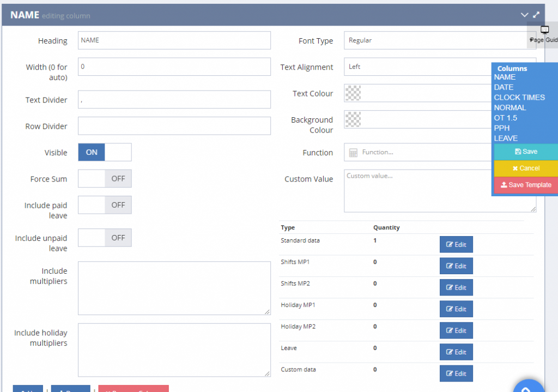The width and height of the screenshot is (558, 392).
Task: Pick a Text Colour swatch
Action: [353, 93]
